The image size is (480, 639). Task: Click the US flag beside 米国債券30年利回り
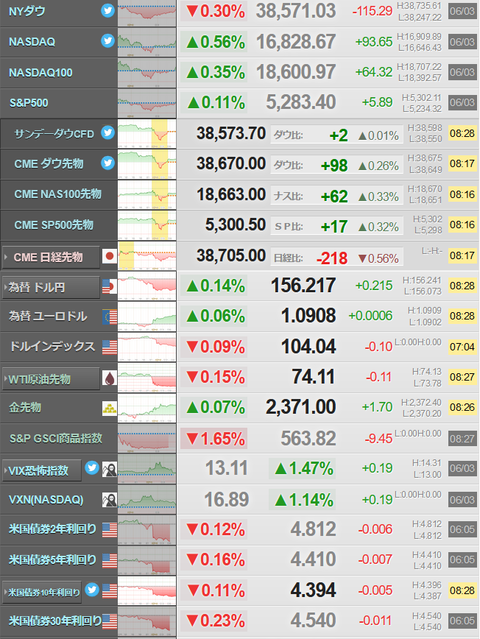[110, 621]
